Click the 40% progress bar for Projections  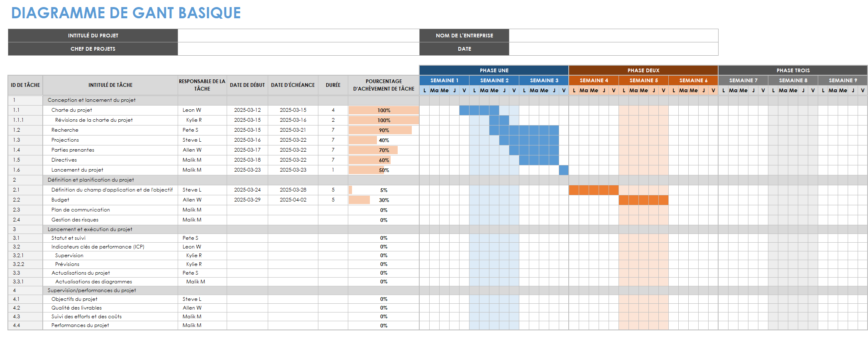[363, 140]
